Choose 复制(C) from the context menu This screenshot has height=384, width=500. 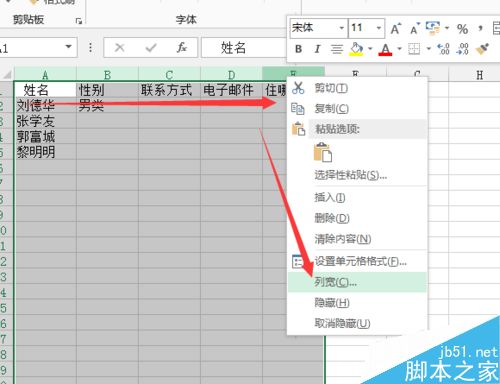click(357, 108)
